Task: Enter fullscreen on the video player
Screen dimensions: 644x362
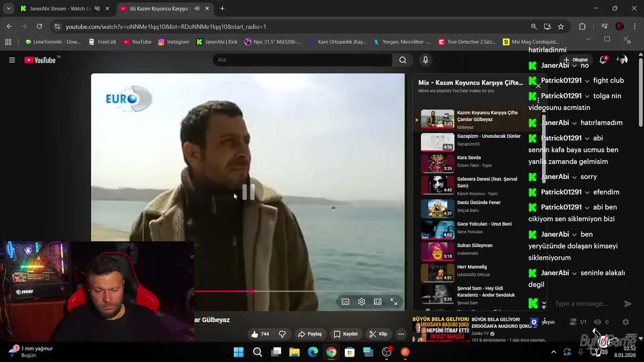Action: pyautogui.click(x=393, y=302)
